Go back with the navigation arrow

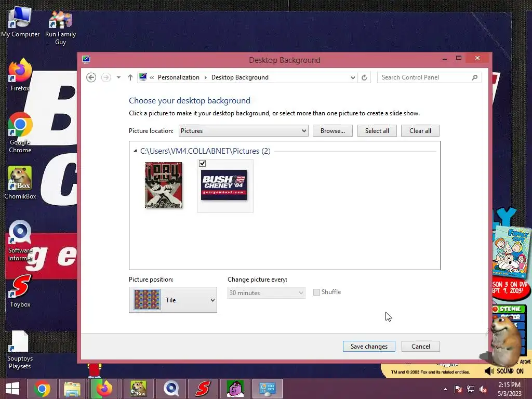tap(91, 77)
